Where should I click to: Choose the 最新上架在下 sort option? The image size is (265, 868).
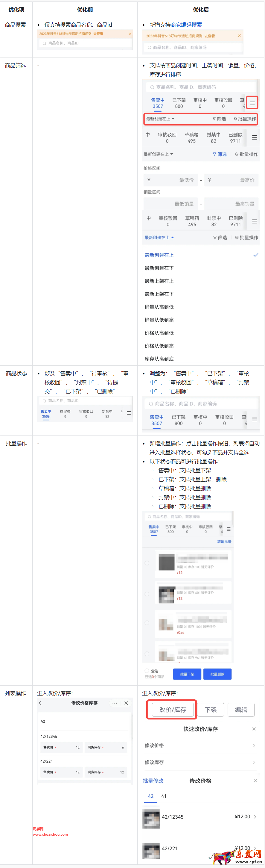[159, 294]
